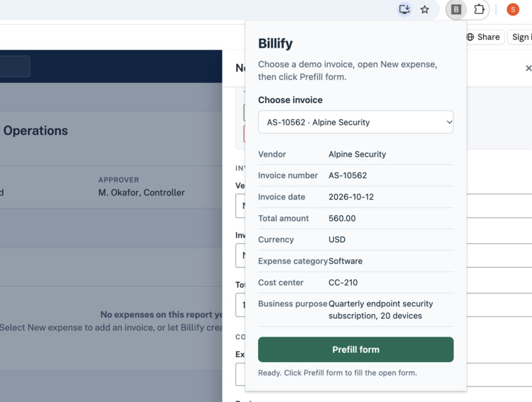
Task: Click the Alpine Security vendor value
Action: (357, 154)
